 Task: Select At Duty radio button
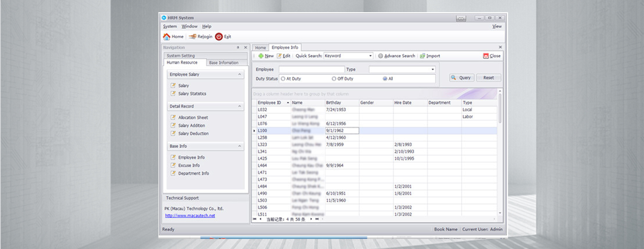click(283, 79)
